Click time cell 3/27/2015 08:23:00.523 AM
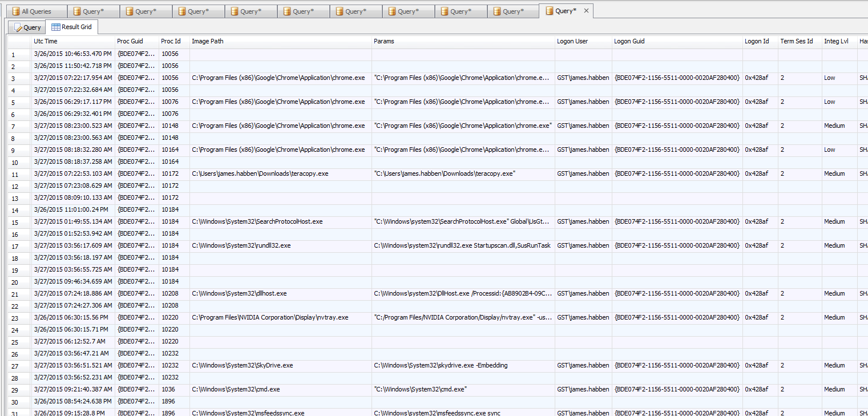 pos(73,126)
